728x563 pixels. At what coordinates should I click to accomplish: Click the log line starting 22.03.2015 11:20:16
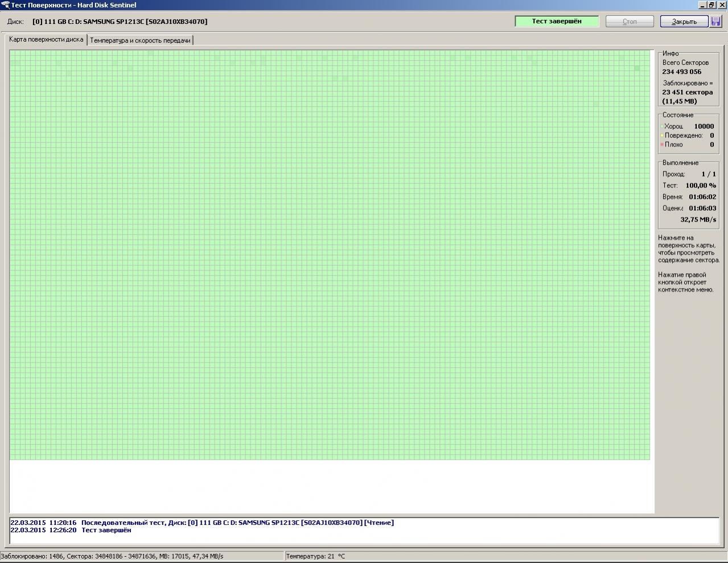202,523
